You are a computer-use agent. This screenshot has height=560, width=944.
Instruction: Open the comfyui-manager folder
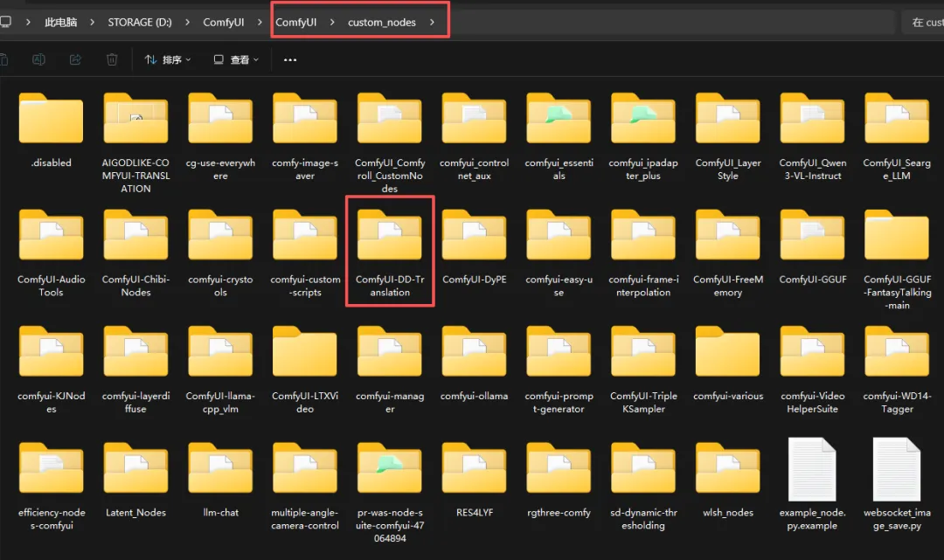(390, 352)
